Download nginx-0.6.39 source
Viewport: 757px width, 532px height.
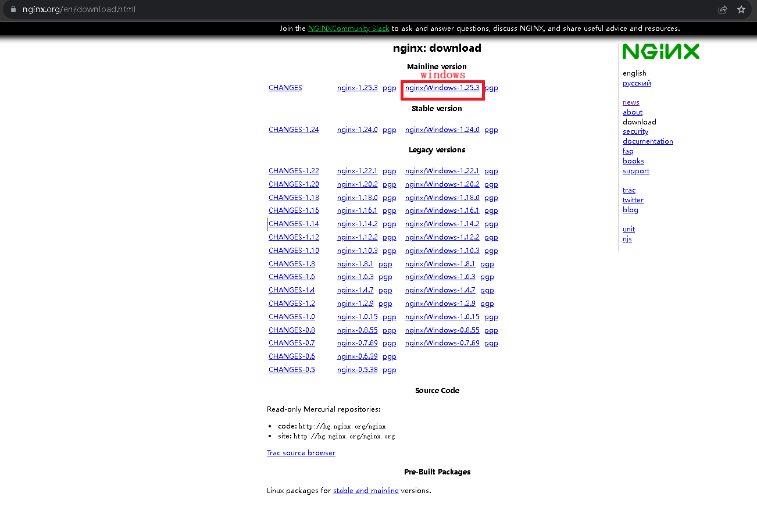click(x=357, y=356)
